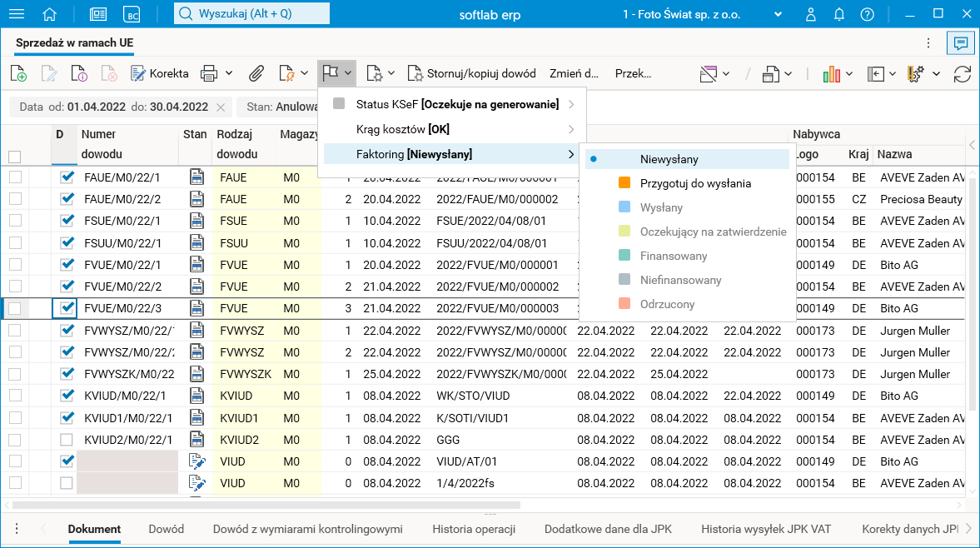Click the refresh icon in toolbar
The image size is (980, 548).
click(x=963, y=73)
